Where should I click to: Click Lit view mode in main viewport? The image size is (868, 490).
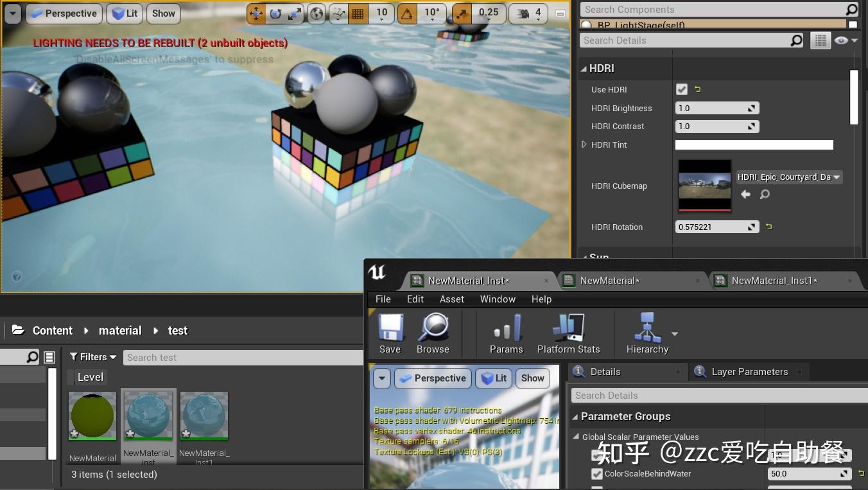125,13
